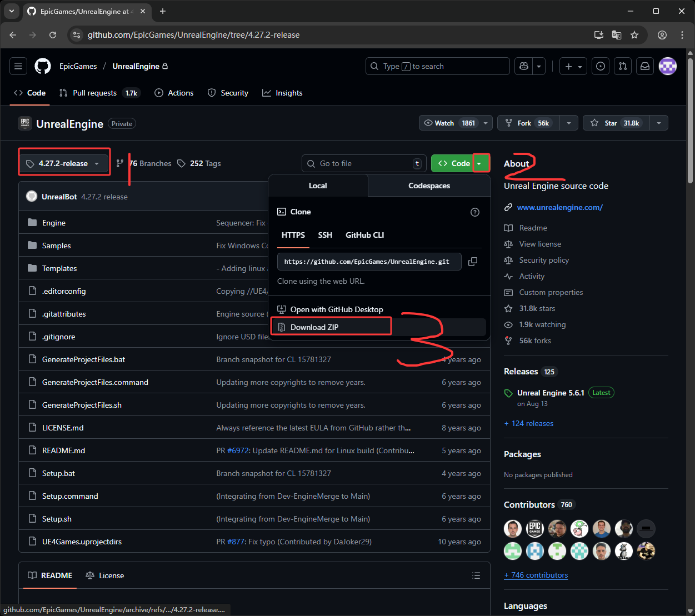The image size is (695, 616).
Task: Open the translate page icon in address bar
Action: tap(617, 35)
